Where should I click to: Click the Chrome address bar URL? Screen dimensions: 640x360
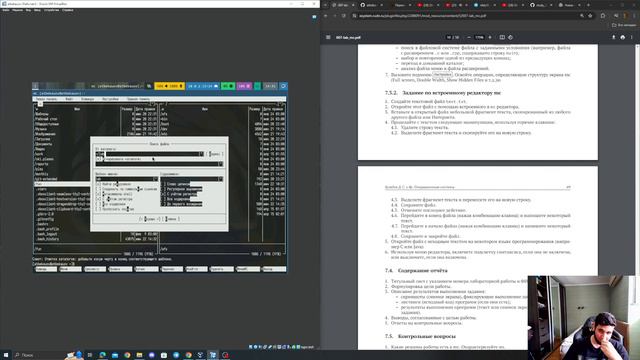click(x=423, y=16)
